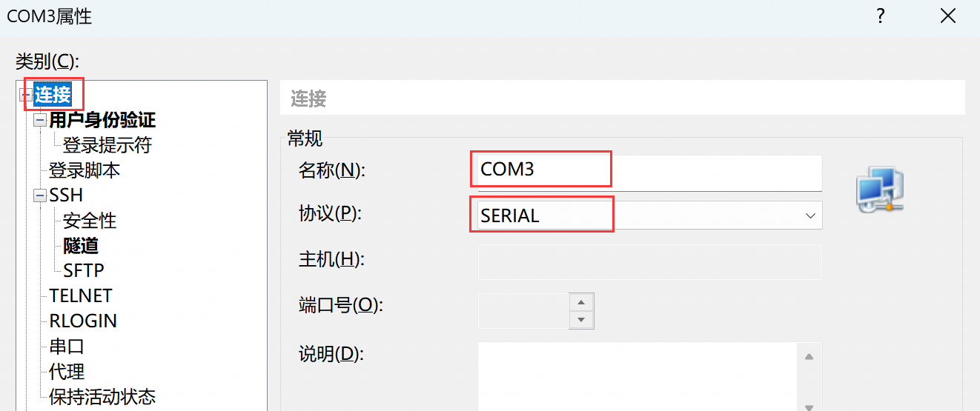980x411 pixels.
Task: Open the 安全性 settings page
Action: tap(89, 221)
